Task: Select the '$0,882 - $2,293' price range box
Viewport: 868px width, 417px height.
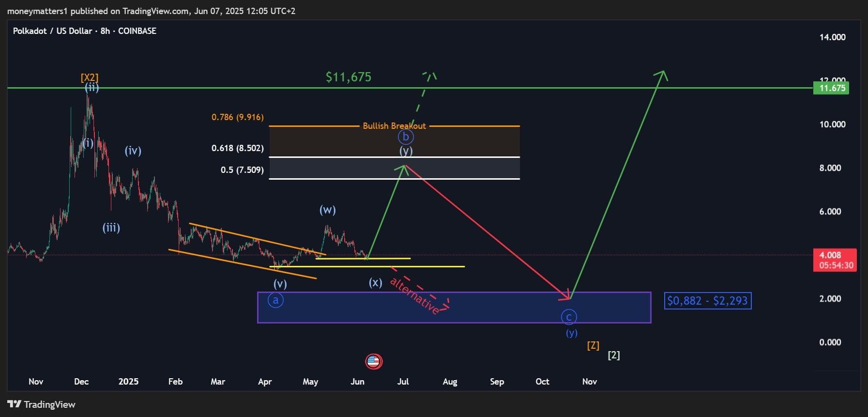Action: (x=708, y=301)
